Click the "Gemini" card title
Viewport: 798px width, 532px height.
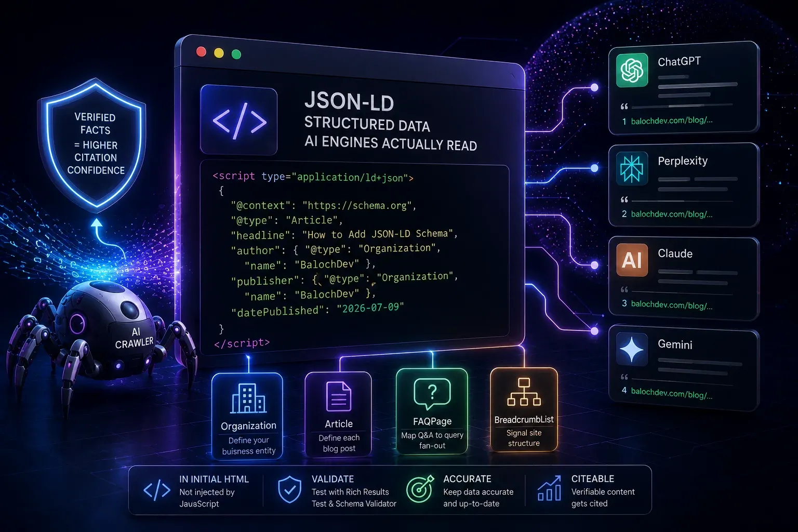click(x=675, y=344)
